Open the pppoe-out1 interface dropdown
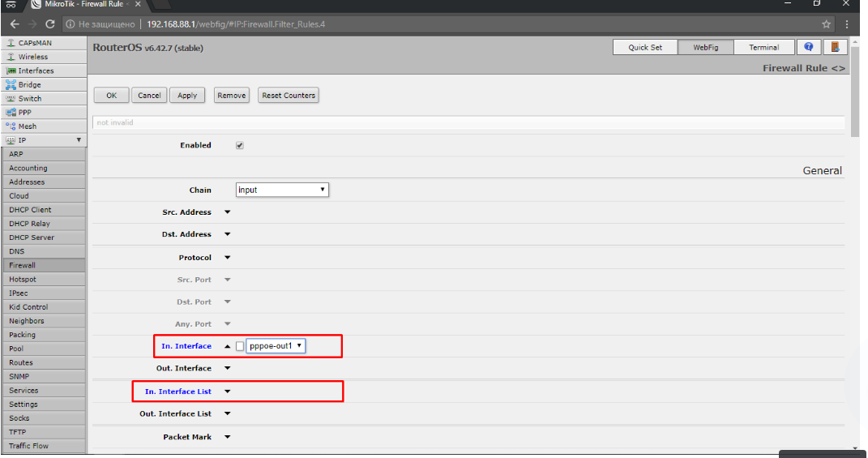This screenshot has width=868, height=458. [x=276, y=346]
